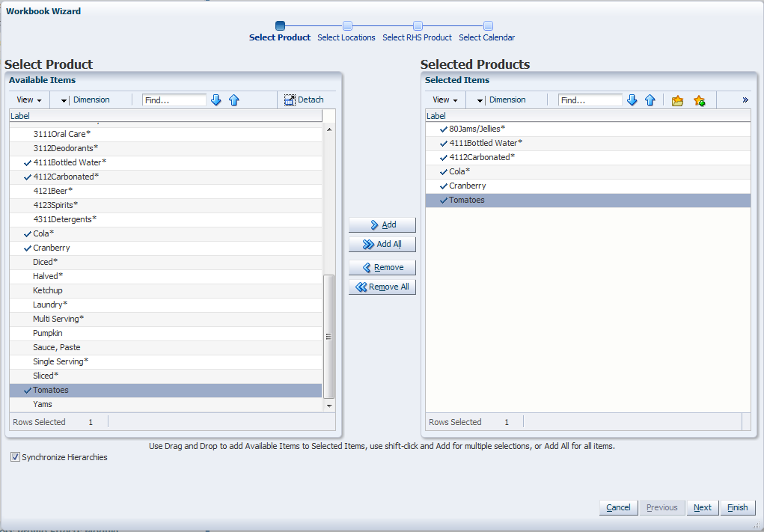Select 80Jams/Jellies* in Selected Items
The height and width of the screenshot is (532, 764).
[x=588, y=129]
